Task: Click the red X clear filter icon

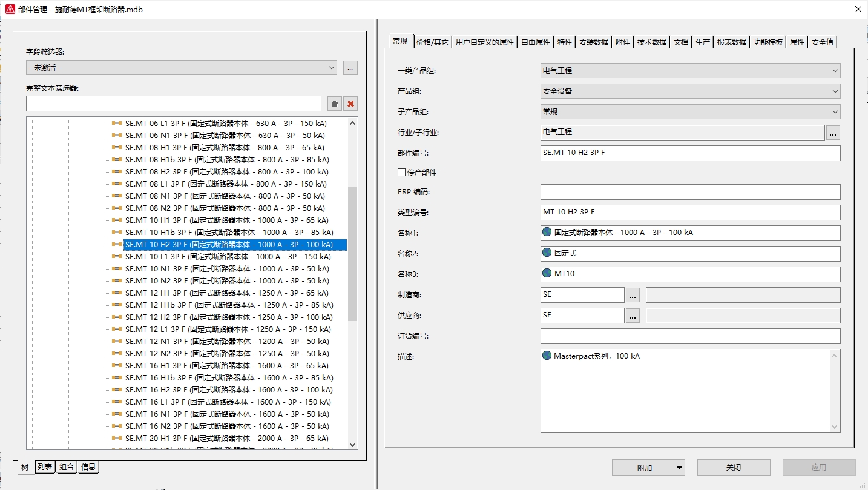Action: tap(350, 104)
